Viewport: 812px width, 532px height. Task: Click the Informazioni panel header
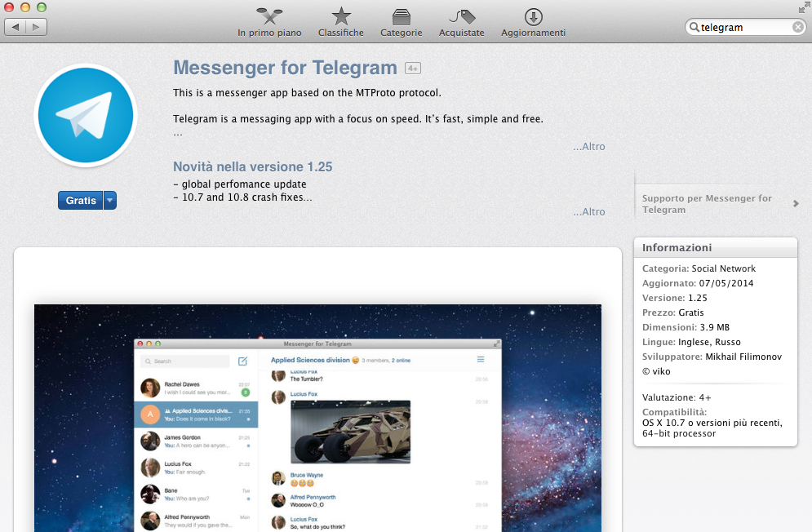point(715,247)
